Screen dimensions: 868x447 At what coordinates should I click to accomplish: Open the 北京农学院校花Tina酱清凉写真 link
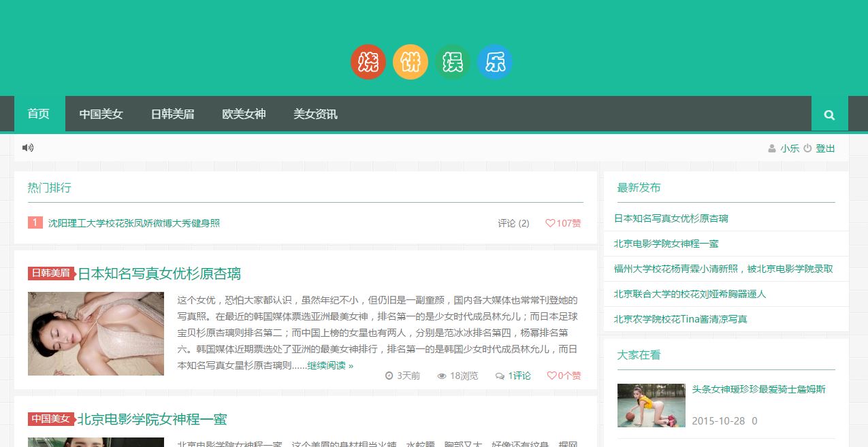[680, 319]
